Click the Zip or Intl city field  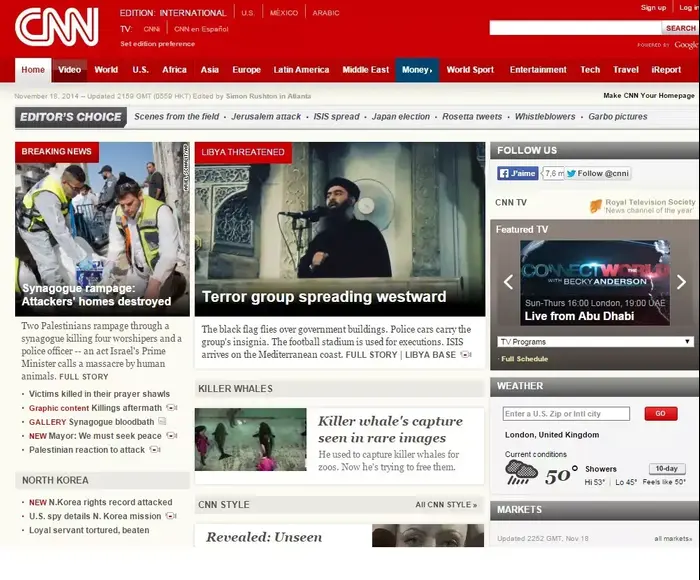click(566, 413)
